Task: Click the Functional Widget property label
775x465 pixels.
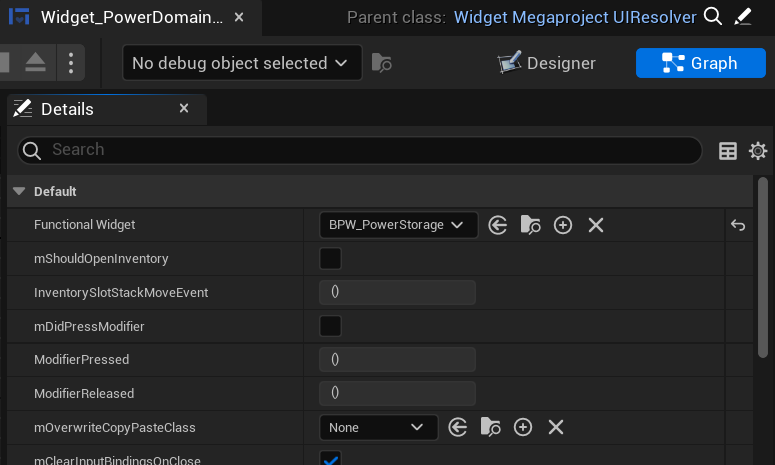Action: coord(85,225)
